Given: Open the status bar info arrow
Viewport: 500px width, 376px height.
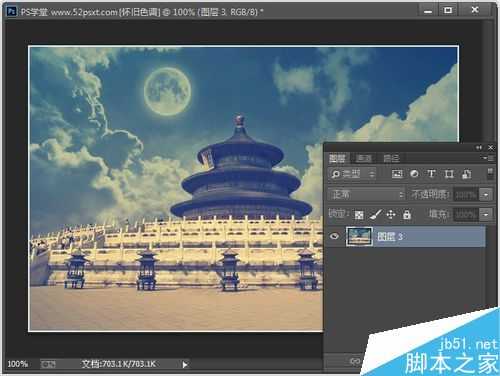Looking at the screenshot, I should point(185,364).
